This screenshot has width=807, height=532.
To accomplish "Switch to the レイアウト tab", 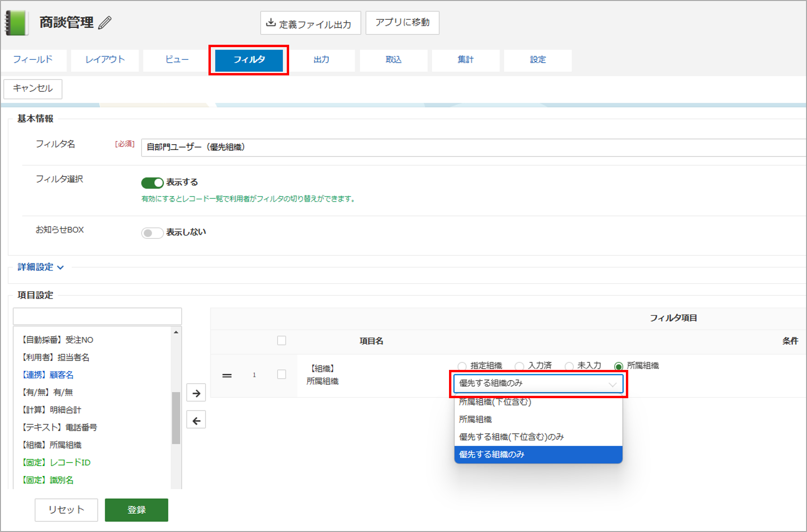I will point(105,60).
